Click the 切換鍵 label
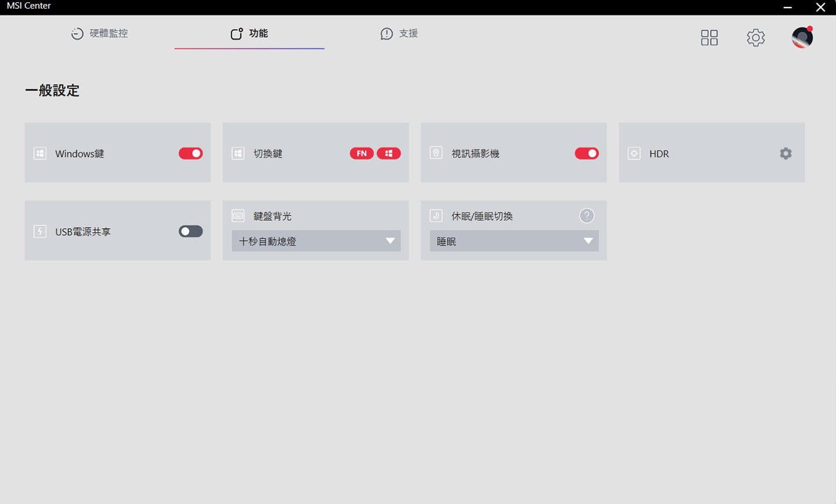 tap(268, 154)
